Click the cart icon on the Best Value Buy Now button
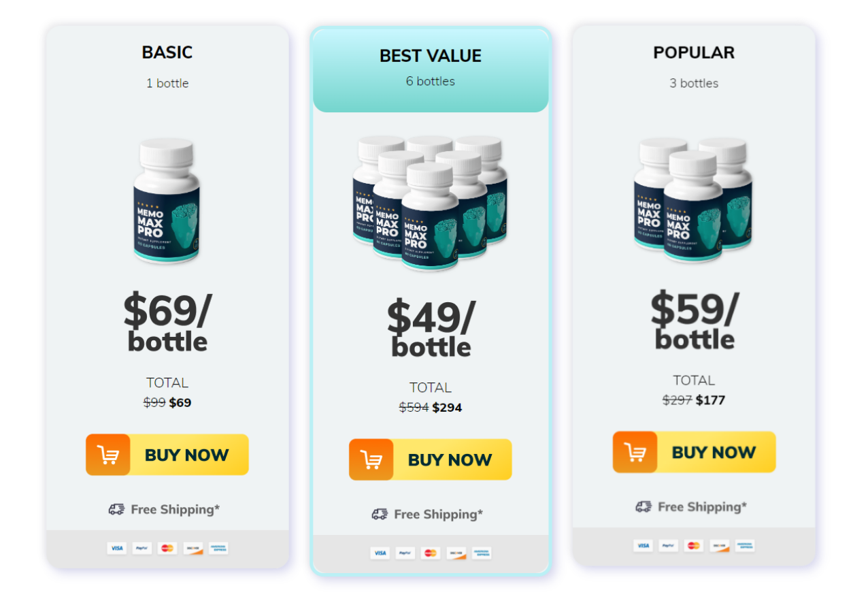 coord(370,459)
